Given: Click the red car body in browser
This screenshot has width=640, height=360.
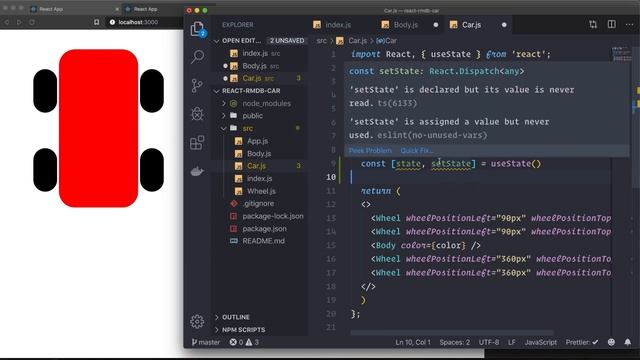Looking at the screenshot, I should (98, 128).
